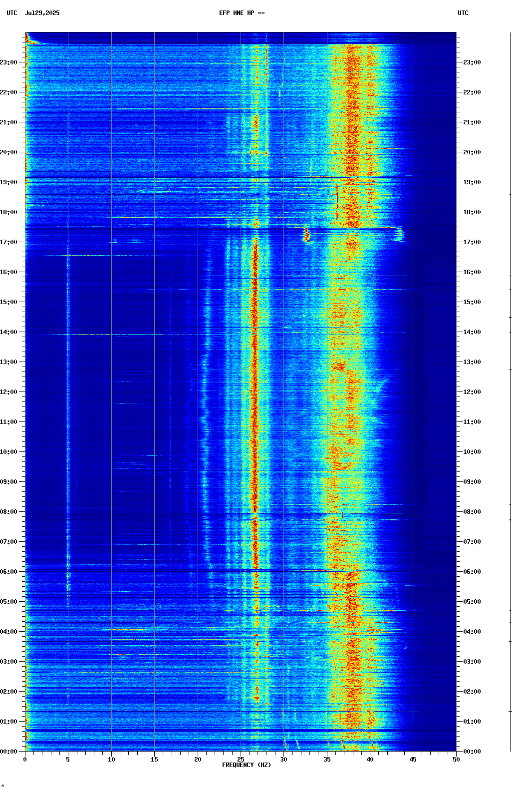
Task: Select the 04:00 label on the right axis
Action: [x=472, y=632]
